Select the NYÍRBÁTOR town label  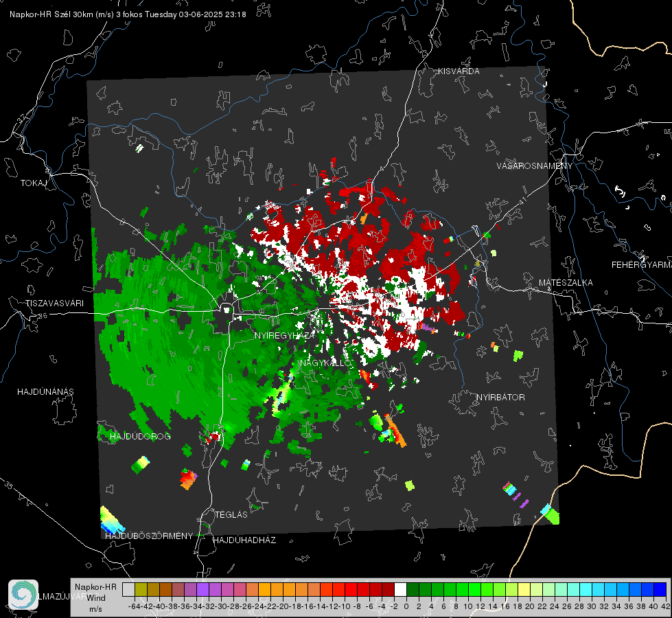(x=500, y=398)
